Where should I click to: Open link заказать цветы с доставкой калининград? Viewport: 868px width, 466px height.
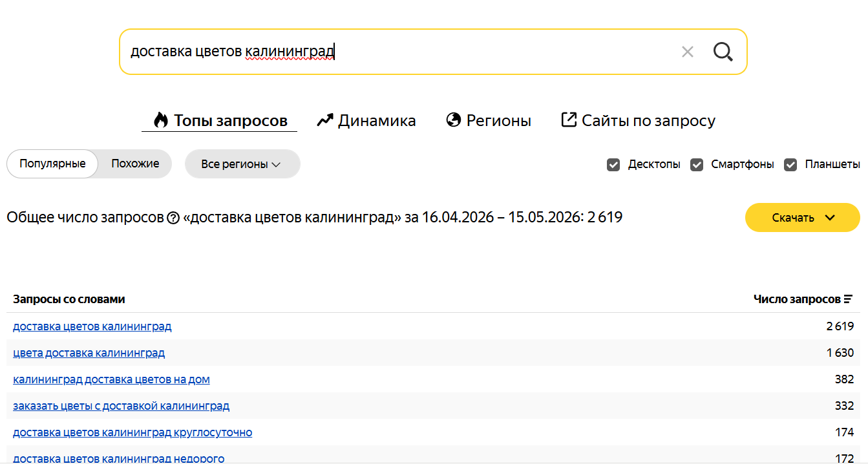tap(121, 406)
